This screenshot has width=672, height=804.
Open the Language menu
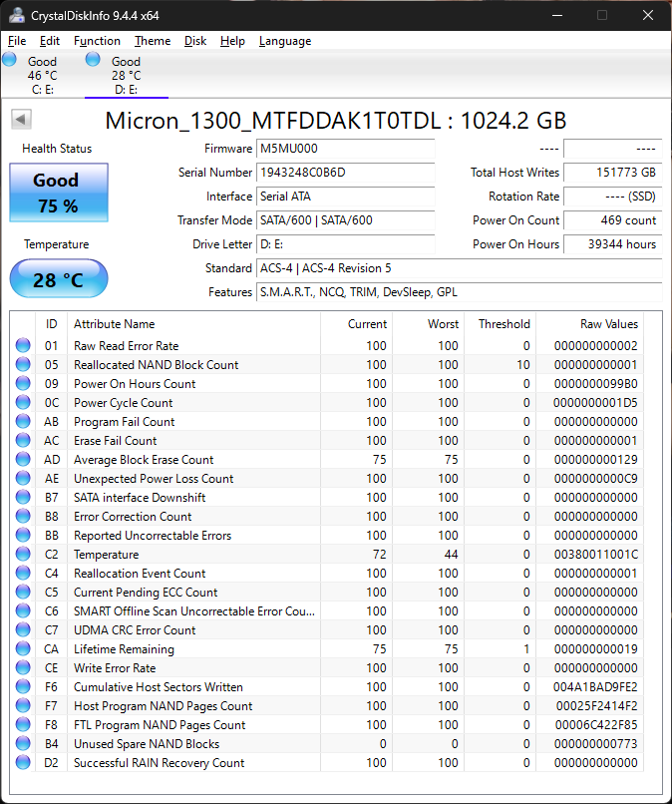pos(284,41)
